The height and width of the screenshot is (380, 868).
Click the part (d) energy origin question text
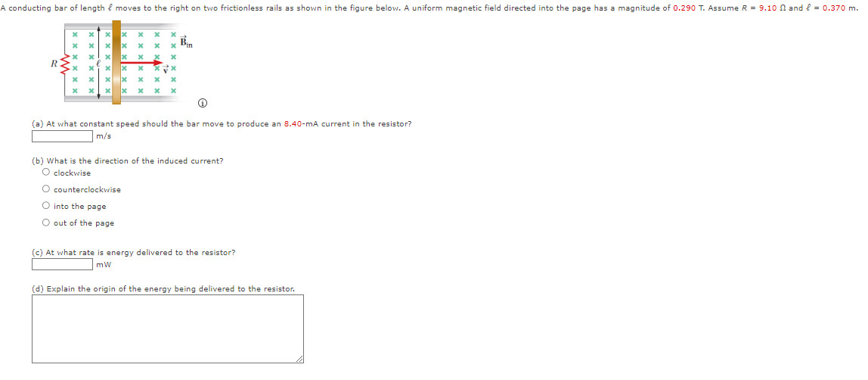(163, 289)
